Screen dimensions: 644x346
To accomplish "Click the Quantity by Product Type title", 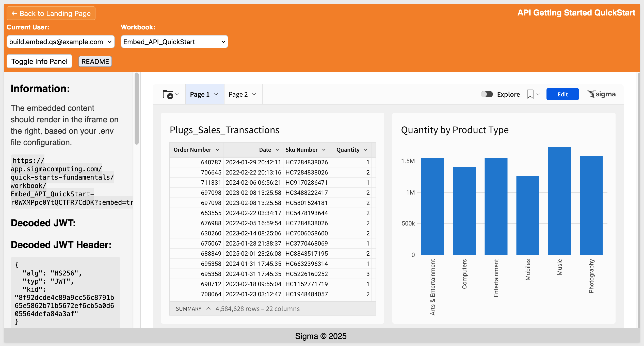I will [x=455, y=130].
